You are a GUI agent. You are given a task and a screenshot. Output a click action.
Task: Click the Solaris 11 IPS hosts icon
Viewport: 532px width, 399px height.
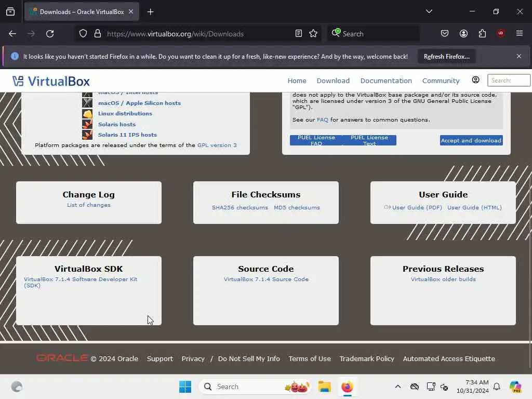tap(87, 135)
